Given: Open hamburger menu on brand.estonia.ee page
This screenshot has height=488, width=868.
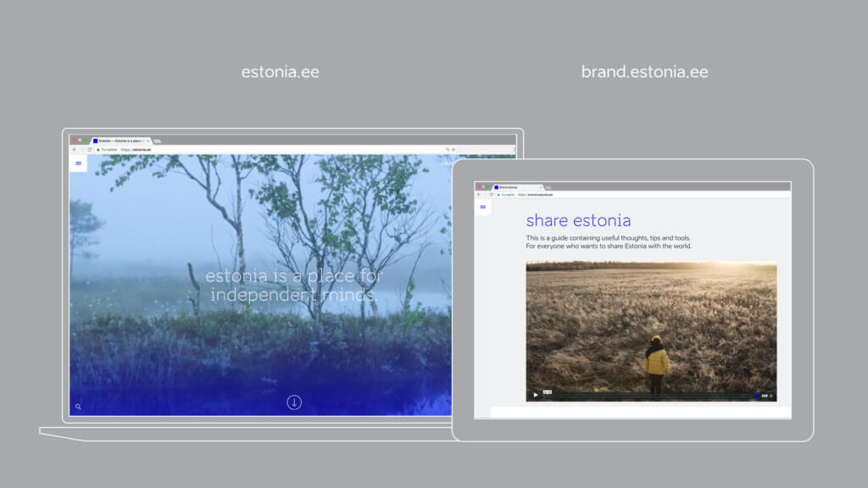Looking at the screenshot, I should click(x=482, y=207).
